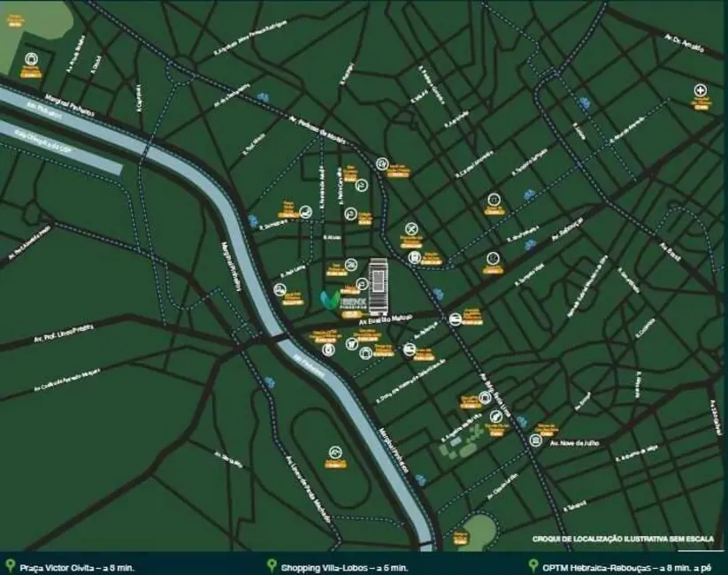Screen dimensions: 728x575
Task: Select the circular icon in the top-left park area
Action: (32, 59)
